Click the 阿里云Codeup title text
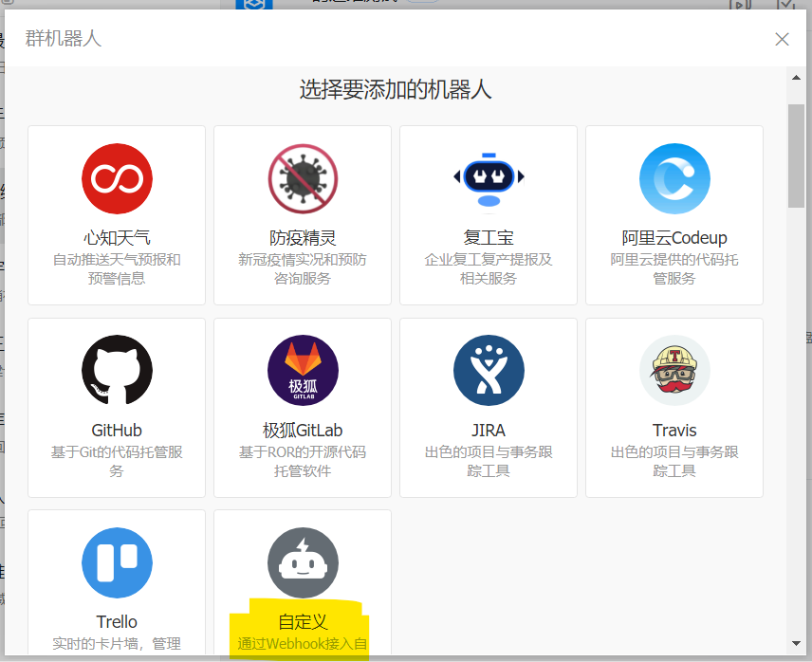Viewport: 812px width, 662px height. pos(674,238)
